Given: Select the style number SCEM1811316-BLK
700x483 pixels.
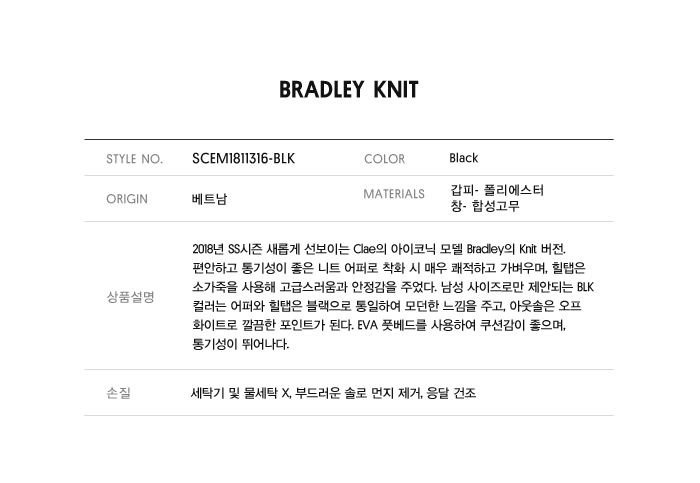Looking at the screenshot, I should (x=243, y=158).
